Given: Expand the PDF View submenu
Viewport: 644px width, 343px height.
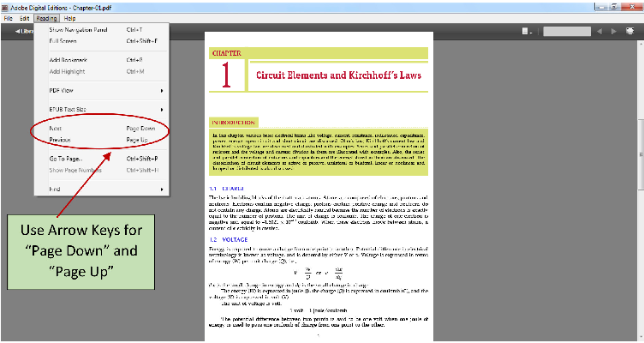Looking at the screenshot, I should 101,91.
